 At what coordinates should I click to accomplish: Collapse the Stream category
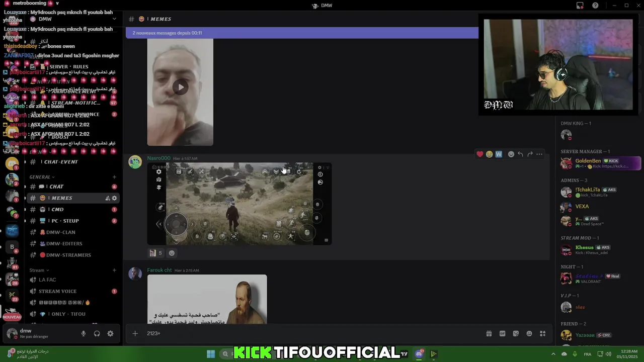39,270
